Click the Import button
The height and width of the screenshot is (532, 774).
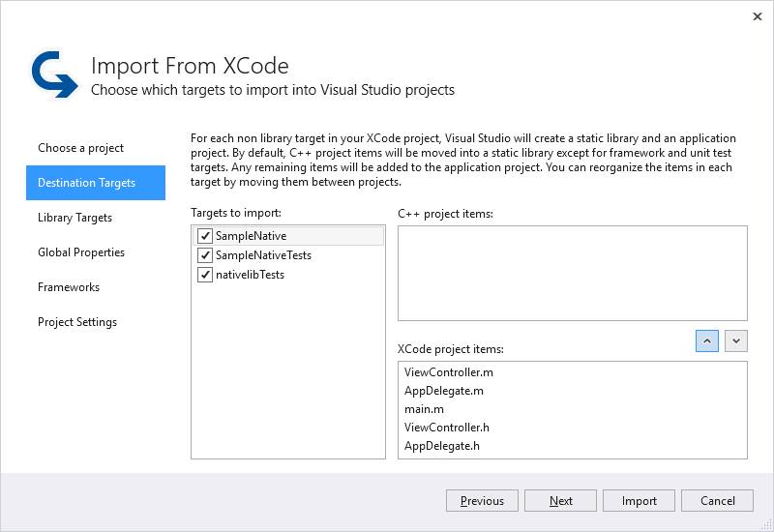(x=639, y=501)
